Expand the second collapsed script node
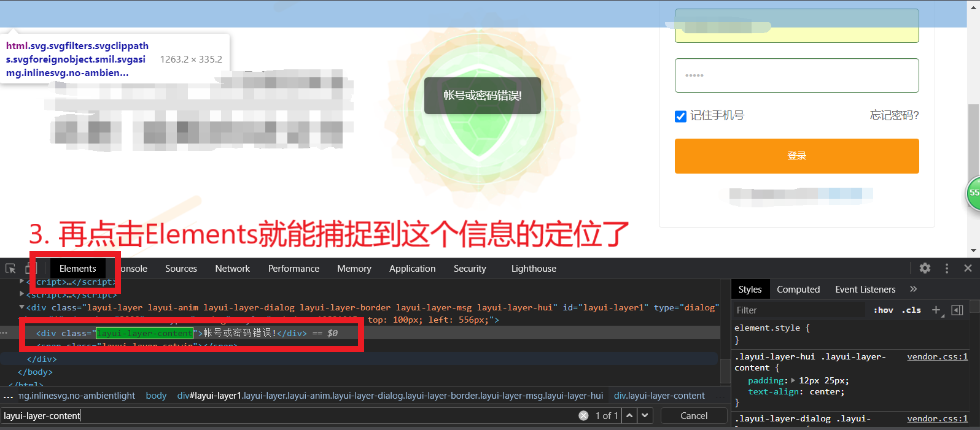The height and width of the screenshot is (430, 980). [22, 294]
